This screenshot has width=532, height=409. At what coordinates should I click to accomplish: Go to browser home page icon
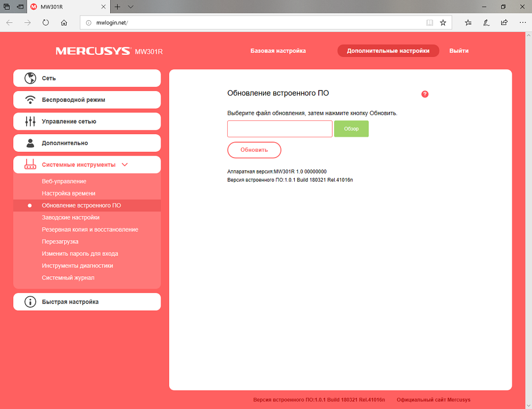pos(64,23)
